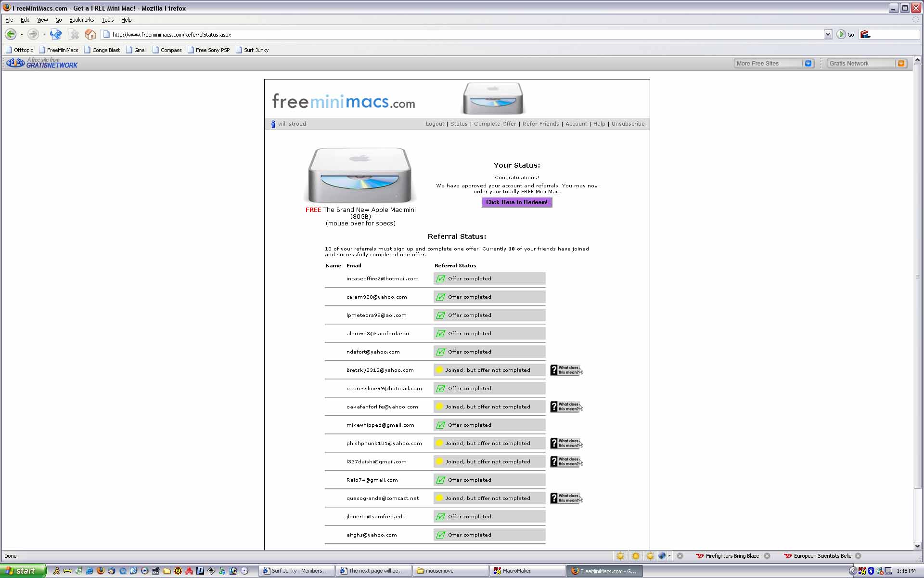Click 'What does this mean?' beside phishphunk101@yahoo.com

pos(566,443)
